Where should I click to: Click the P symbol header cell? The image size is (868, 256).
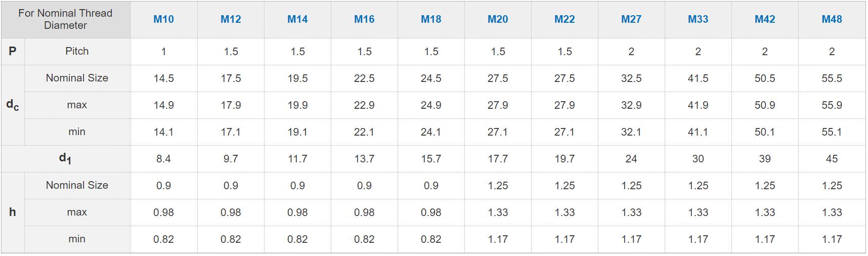tap(13, 51)
